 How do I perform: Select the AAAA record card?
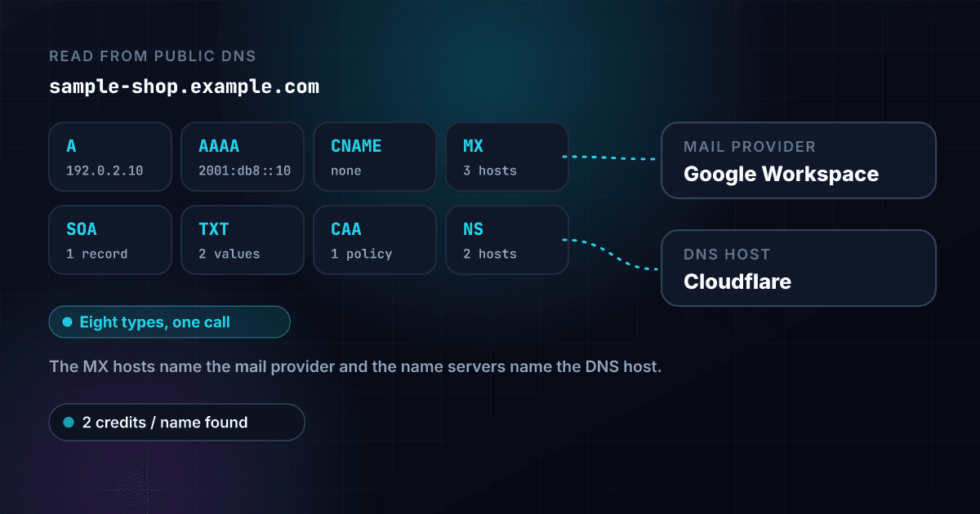tap(243, 157)
